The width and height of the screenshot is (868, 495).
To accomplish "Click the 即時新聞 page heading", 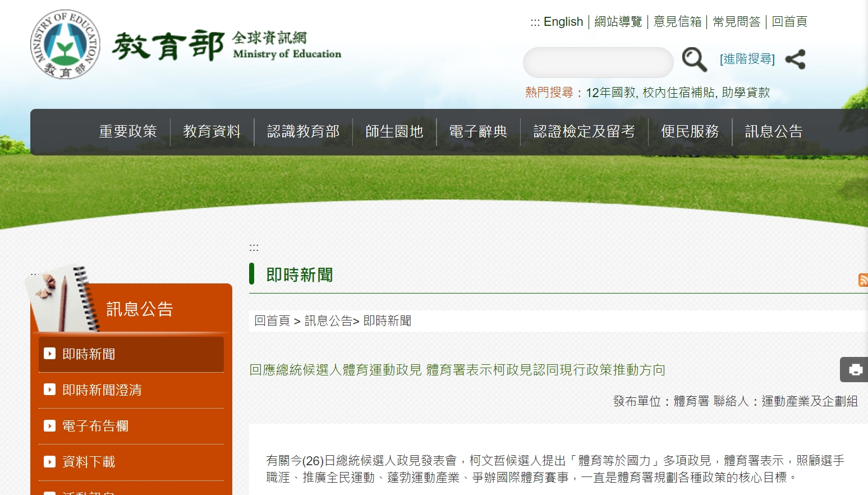I will point(300,274).
